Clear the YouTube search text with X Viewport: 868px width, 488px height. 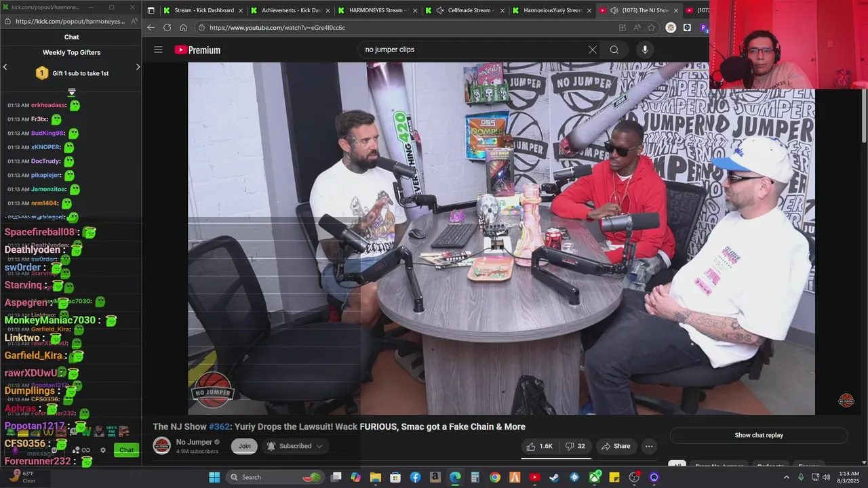pyautogui.click(x=593, y=49)
